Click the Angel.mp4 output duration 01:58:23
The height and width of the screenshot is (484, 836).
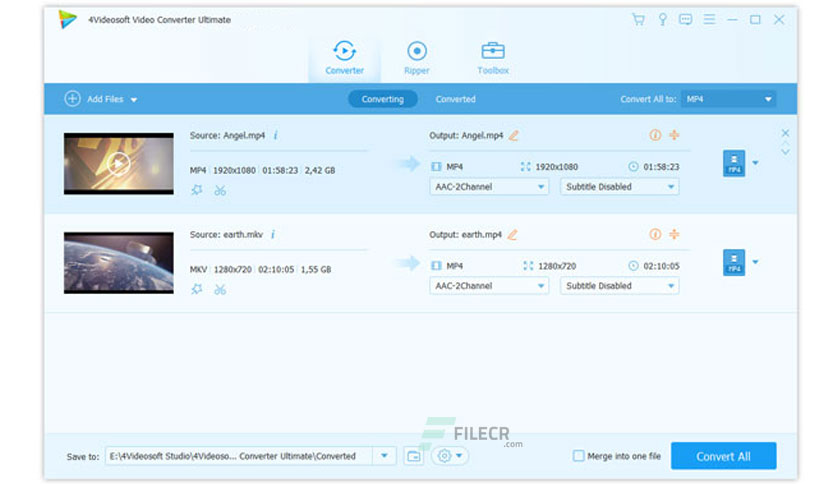(661, 167)
